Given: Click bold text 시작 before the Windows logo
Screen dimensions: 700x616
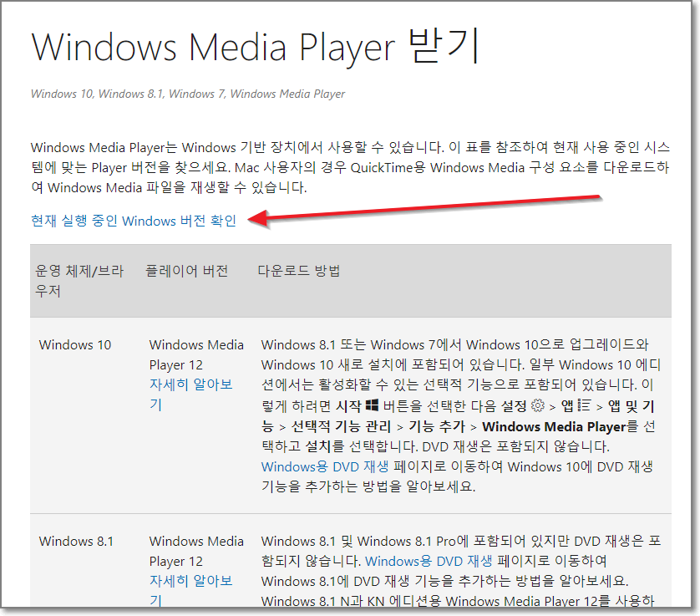Looking at the screenshot, I should [x=348, y=406].
